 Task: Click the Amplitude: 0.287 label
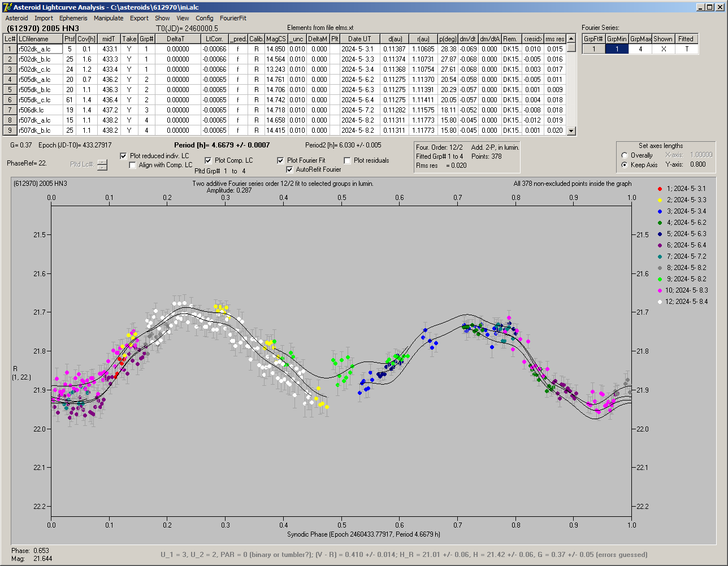(x=229, y=190)
